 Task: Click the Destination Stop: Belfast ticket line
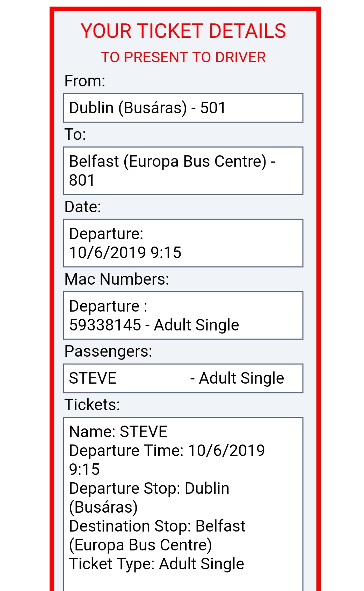click(x=157, y=526)
